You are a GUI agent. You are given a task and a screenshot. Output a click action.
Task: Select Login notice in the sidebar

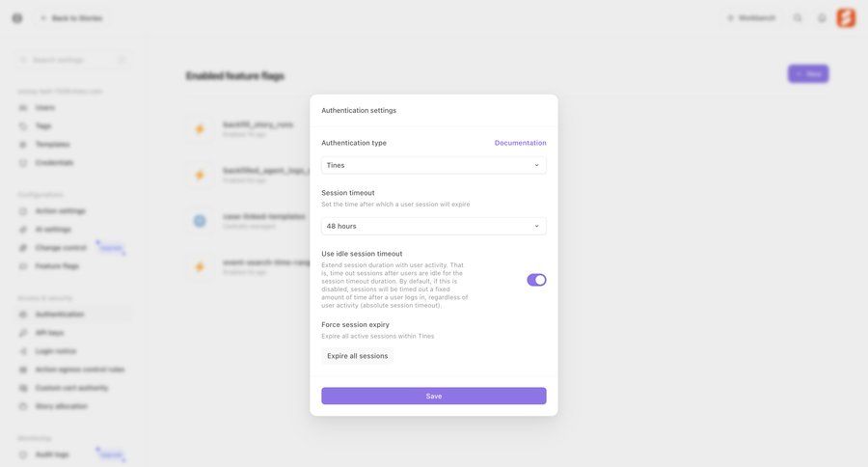click(55, 351)
